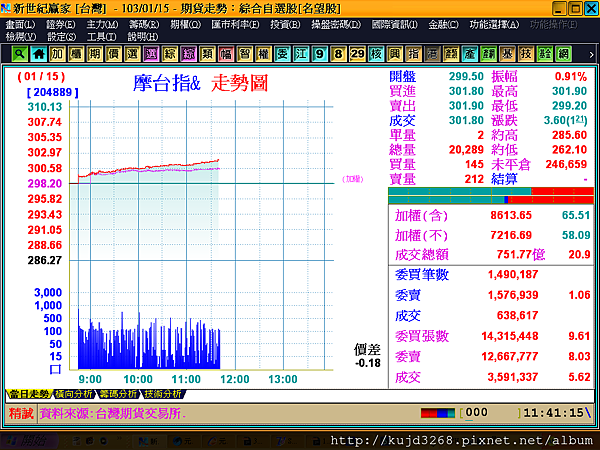Go to the home screen icon
Screen dimensions: 600x450
tap(38, 54)
